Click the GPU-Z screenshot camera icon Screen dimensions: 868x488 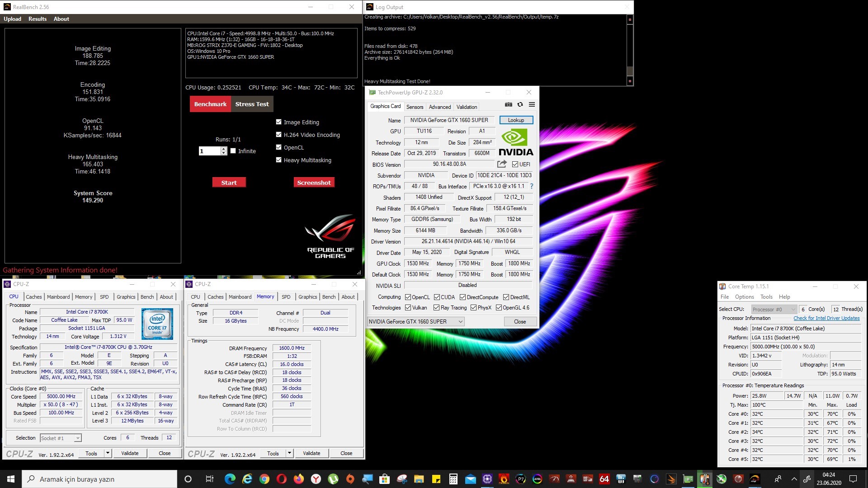tap(509, 104)
